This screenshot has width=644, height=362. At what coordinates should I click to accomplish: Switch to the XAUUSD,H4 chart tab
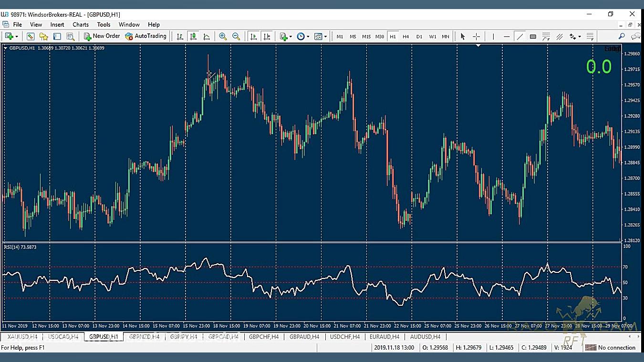(22, 337)
